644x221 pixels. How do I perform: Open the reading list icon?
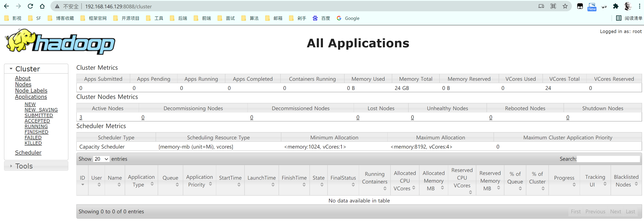(x=629, y=18)
